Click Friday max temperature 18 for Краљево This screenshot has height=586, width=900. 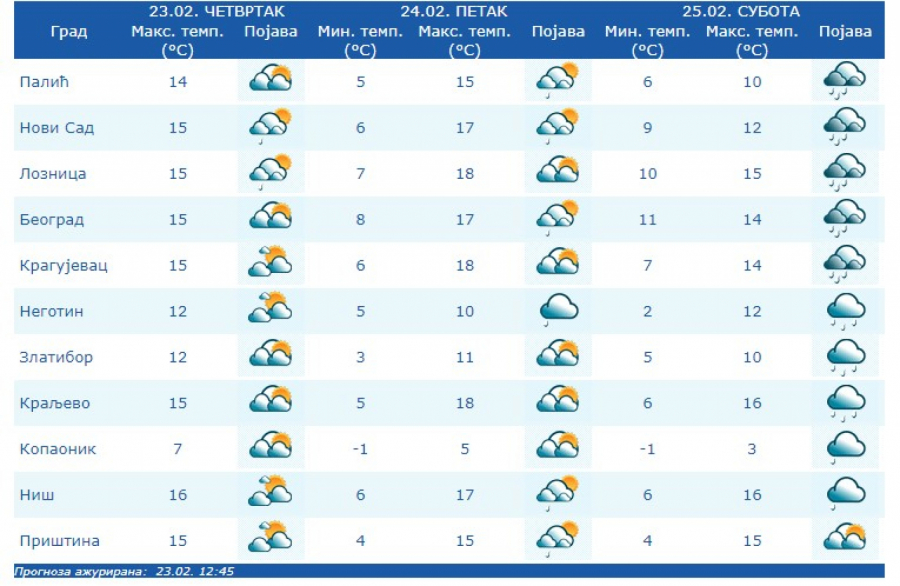click(465, 404)
